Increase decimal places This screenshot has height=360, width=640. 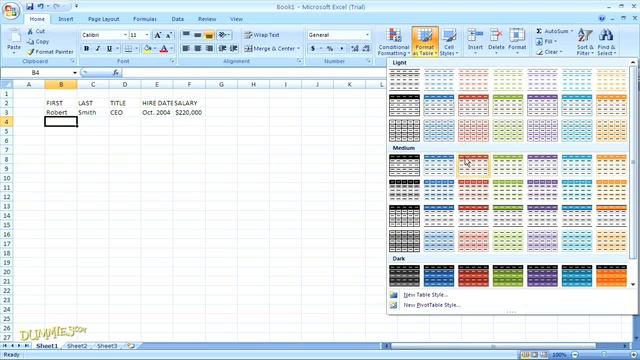coord(355,49)
